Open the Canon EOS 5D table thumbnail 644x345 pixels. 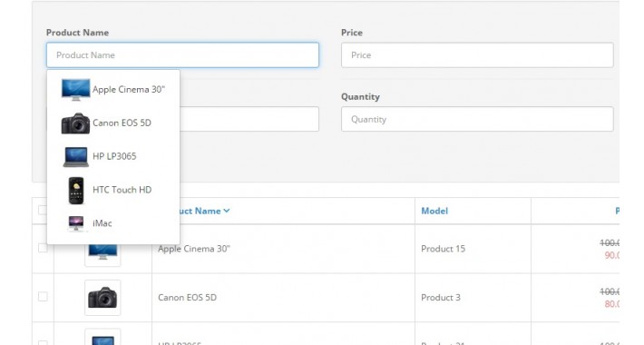point(102,298)
